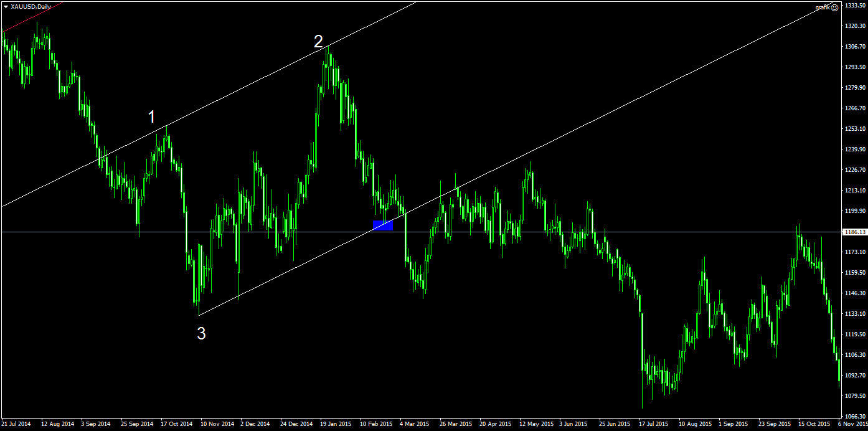
Task: Select the text label '3' on chart
Action: [201, 334]
